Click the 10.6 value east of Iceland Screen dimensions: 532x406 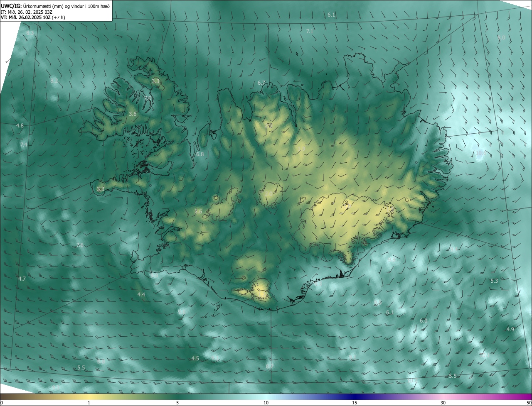(x=480, y=153)
